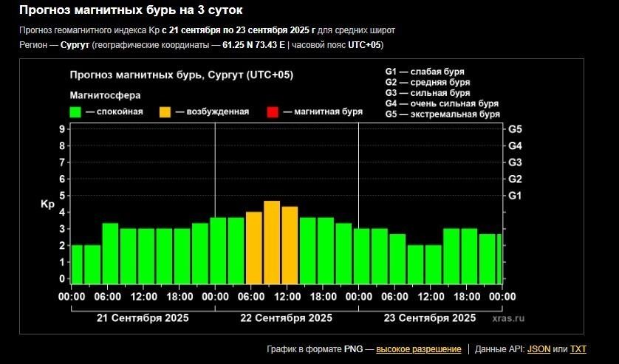Image resolution: width=619 pixels, height=364 pixels.
Task: Click the last yellow bar on 22 September
Action: point(290,245)
